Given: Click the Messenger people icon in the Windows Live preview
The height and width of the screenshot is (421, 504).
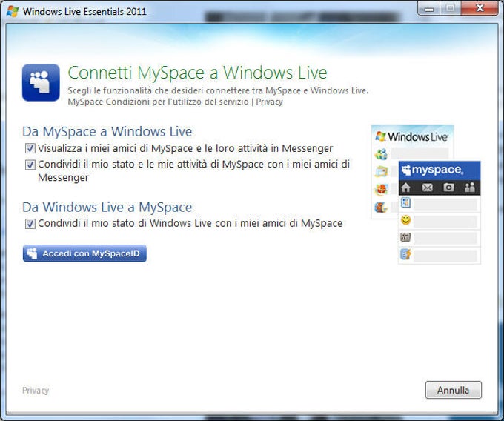Looking at the screenshot, I should click(x=381, y=154).
